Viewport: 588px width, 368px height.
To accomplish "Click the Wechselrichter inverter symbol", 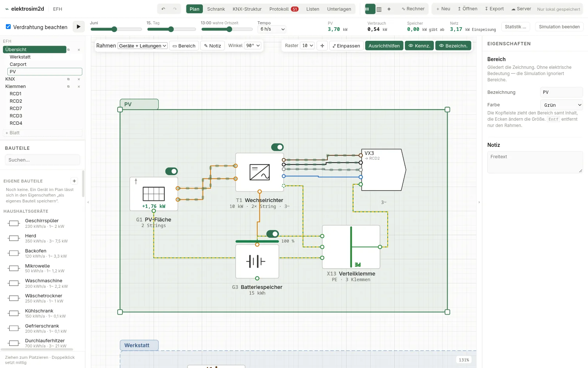I will [259, 172].
